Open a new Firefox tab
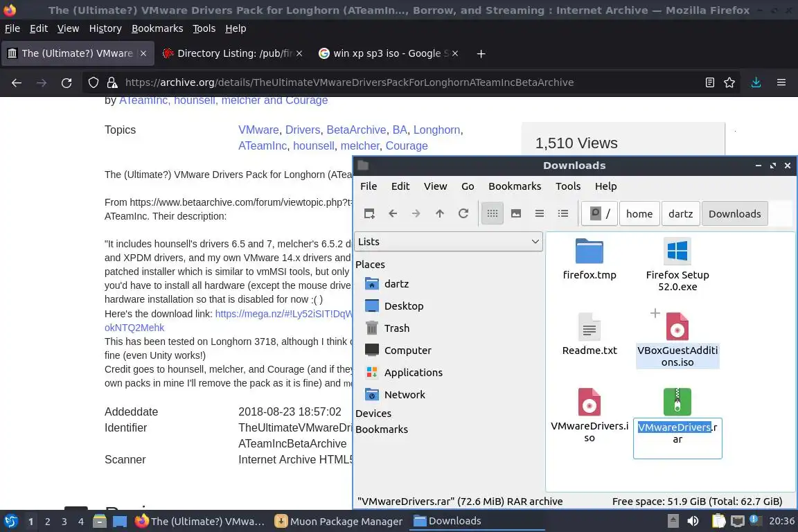The width and height of the screenshot is (798, 532). pos(481,53)
